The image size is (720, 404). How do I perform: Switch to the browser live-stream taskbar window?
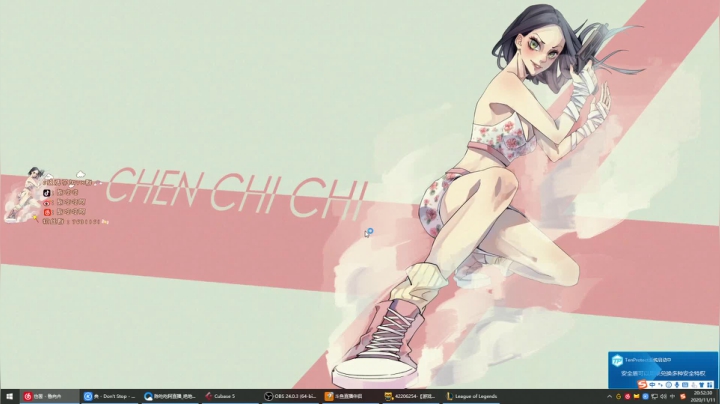tap(170, 396)
